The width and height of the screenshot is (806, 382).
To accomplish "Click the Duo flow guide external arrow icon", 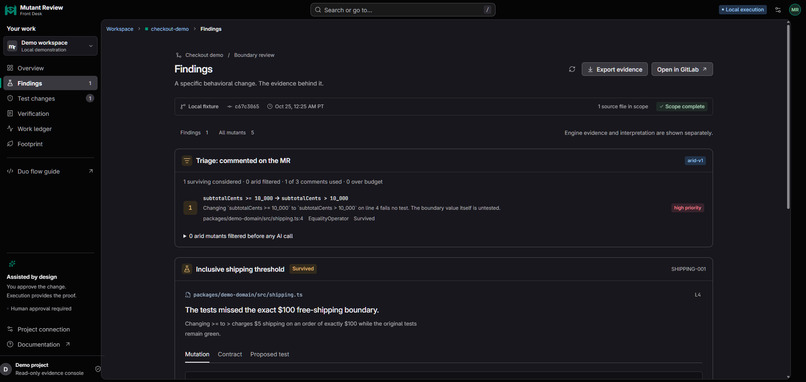I will pyautogui.click(x=91, y=171).
